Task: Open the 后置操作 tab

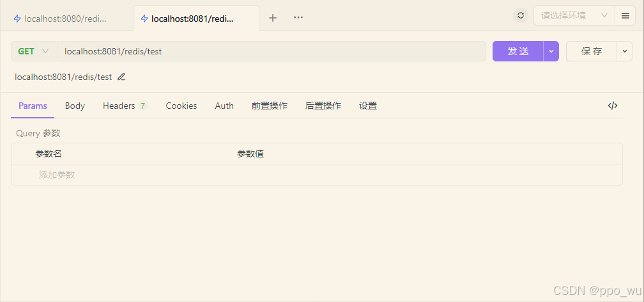Action: [x=323, y=106]
